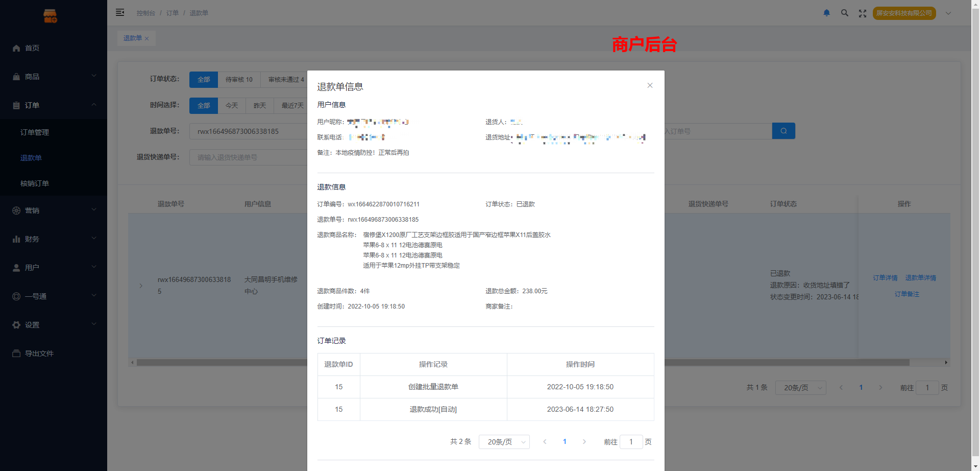Click table scrollbar right arrow
This screenshot has height=471, width=980.
(x=946, y=363)
